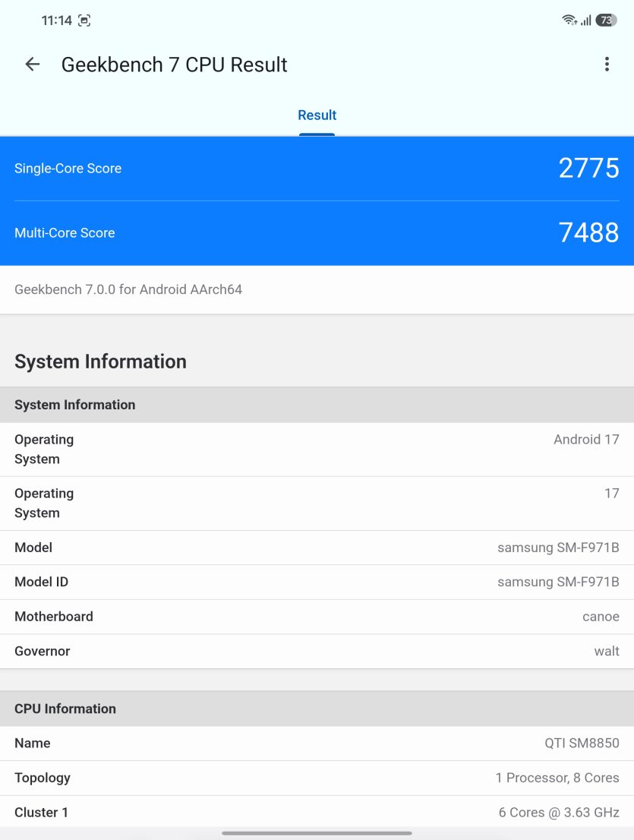Viewport: 634px width, 840px height.
Task: Tap the walt governor value
Action: pos(607,652)
